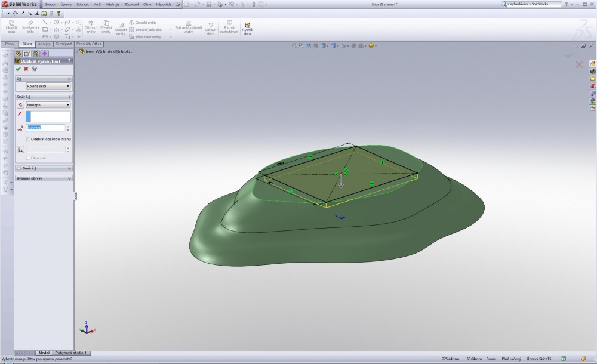Click Převést entity tool

click(x=106, y=28)
